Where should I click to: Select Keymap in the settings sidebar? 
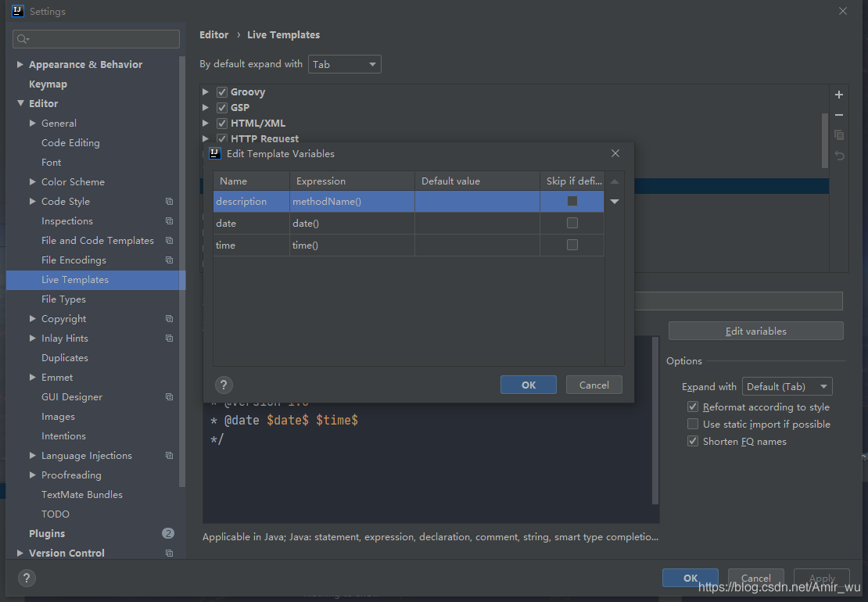pos(48,84)
